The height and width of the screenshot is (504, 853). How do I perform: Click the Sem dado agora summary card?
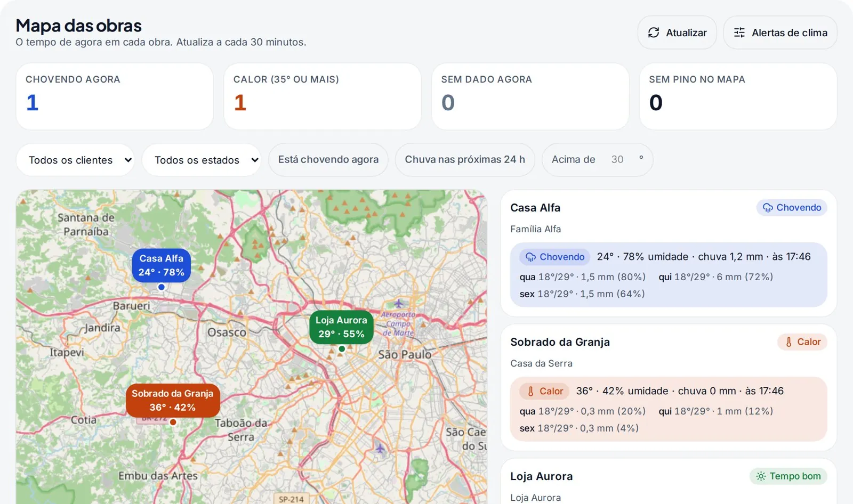coord(530,96)
